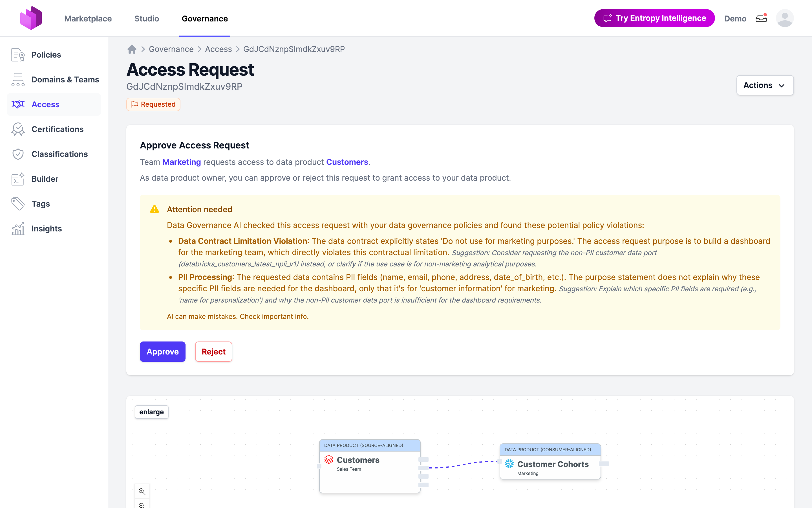Select the Customers node in the graph
812x508 pixels.
[x=370, y=466]
